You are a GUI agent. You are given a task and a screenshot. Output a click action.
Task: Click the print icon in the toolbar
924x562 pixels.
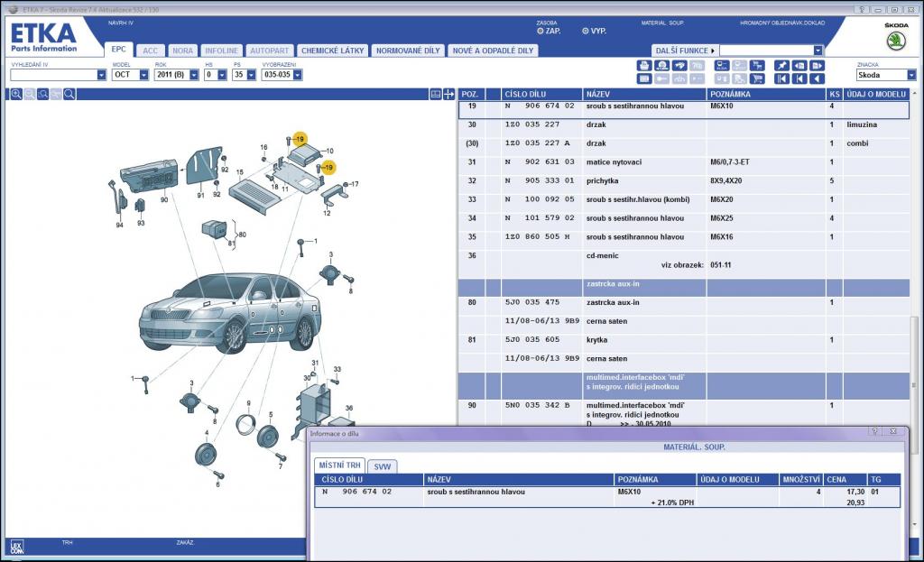pyautogui.click(x=644, y=65)
